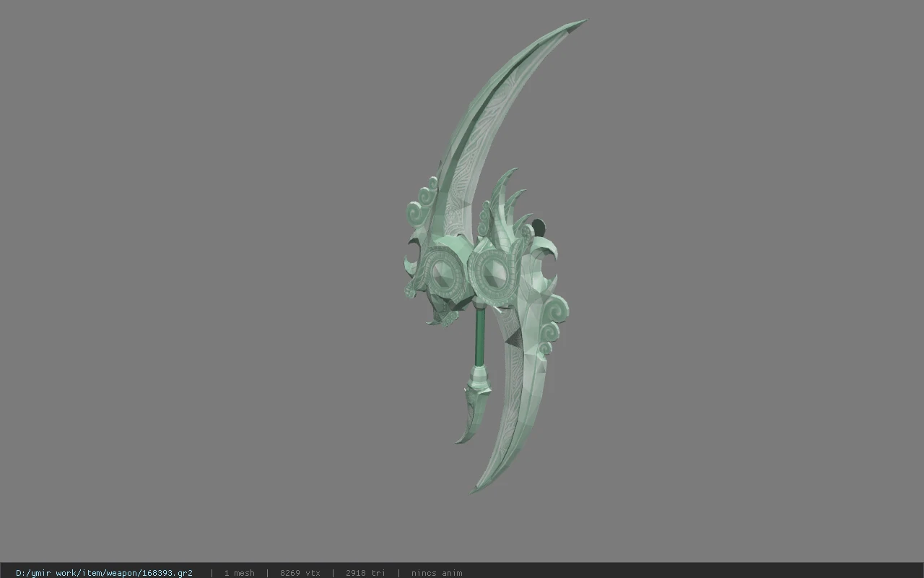Click the 'nincs anim' status text
This screenshot has height=578, width=924.
pyautogui.click(x=437, y=573)
